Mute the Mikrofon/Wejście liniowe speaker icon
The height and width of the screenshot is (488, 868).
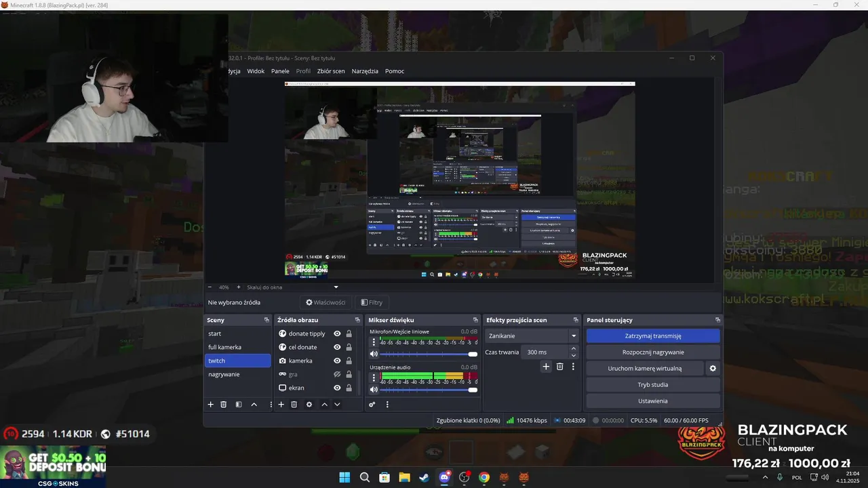click(374, 354)
